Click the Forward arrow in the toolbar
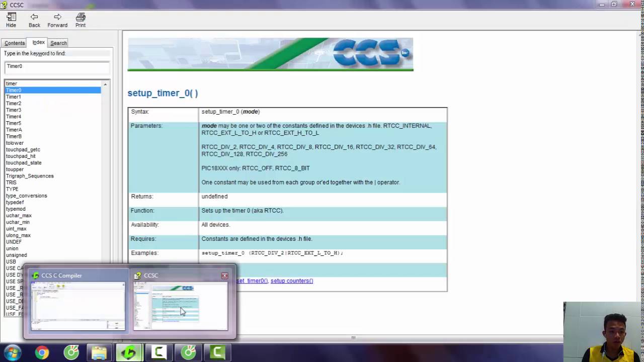The image size is (644, 362). [57, 20]
